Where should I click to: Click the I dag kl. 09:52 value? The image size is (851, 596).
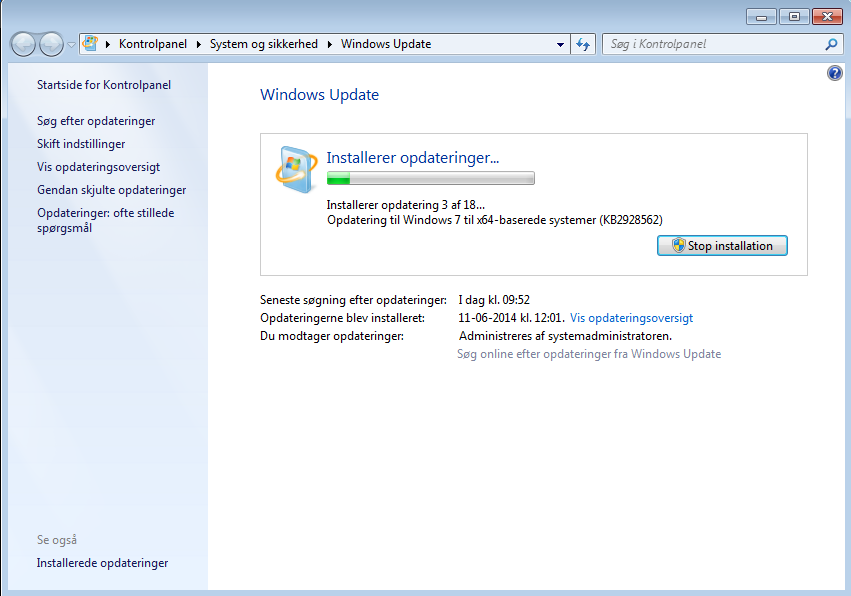tap(494, 300)
